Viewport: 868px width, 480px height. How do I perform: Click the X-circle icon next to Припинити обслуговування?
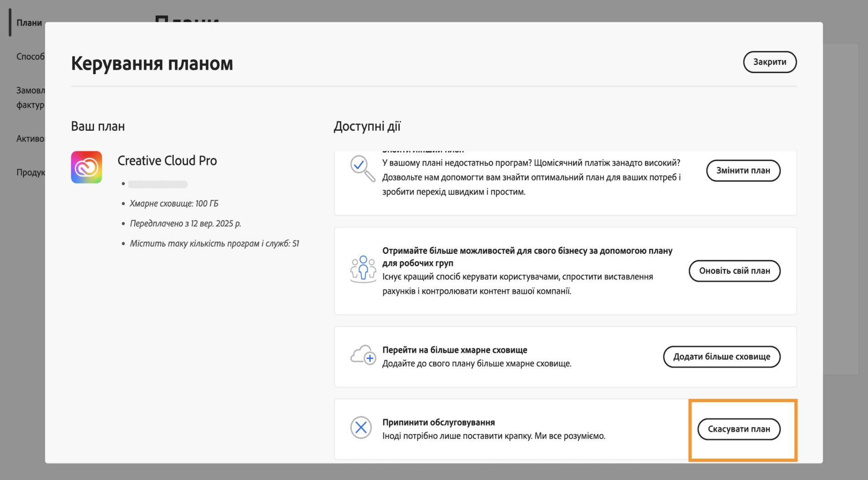tap(361, 428)
